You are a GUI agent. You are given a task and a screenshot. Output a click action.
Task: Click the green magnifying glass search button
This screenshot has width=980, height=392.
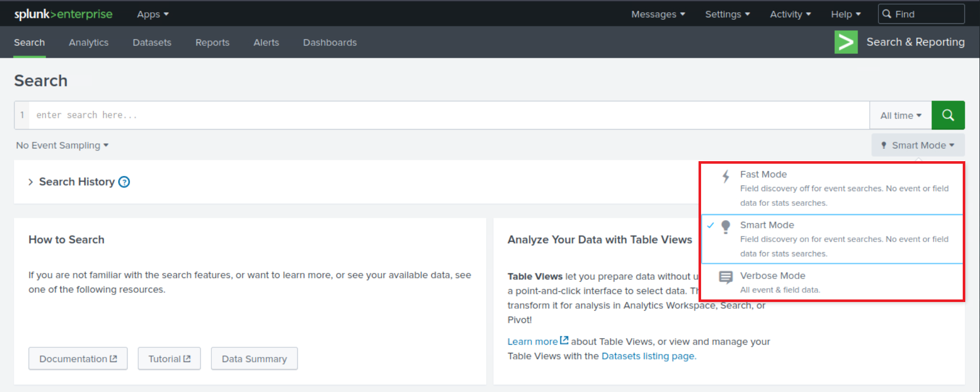point(947,115)
